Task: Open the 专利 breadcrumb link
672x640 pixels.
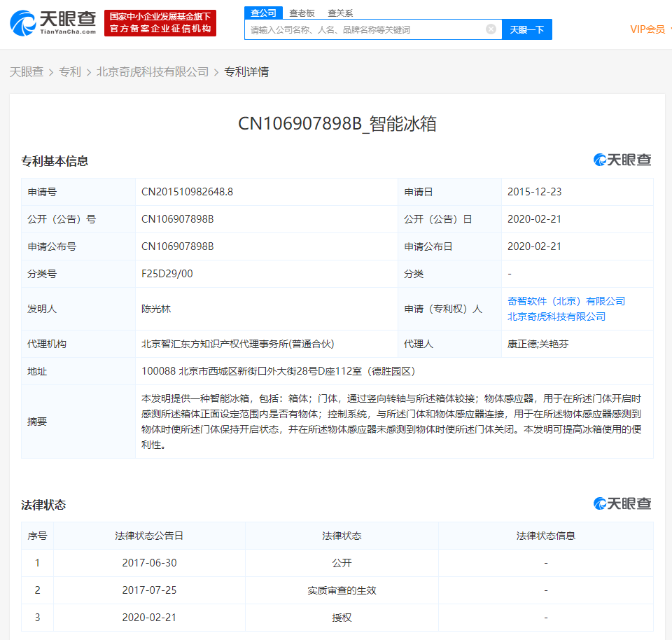Action: (70, 71)
